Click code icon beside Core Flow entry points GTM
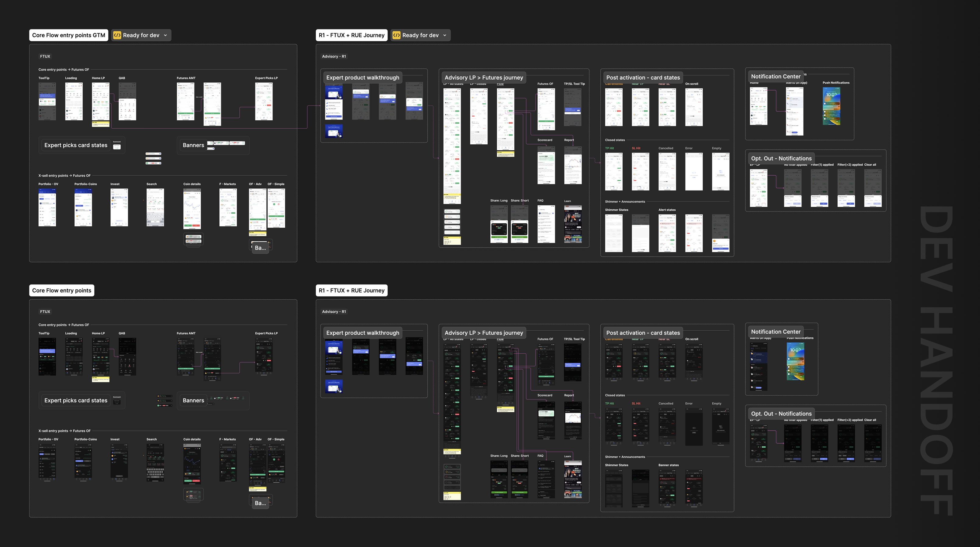This screenshot has height=547, width=980. tap(117, 35)
